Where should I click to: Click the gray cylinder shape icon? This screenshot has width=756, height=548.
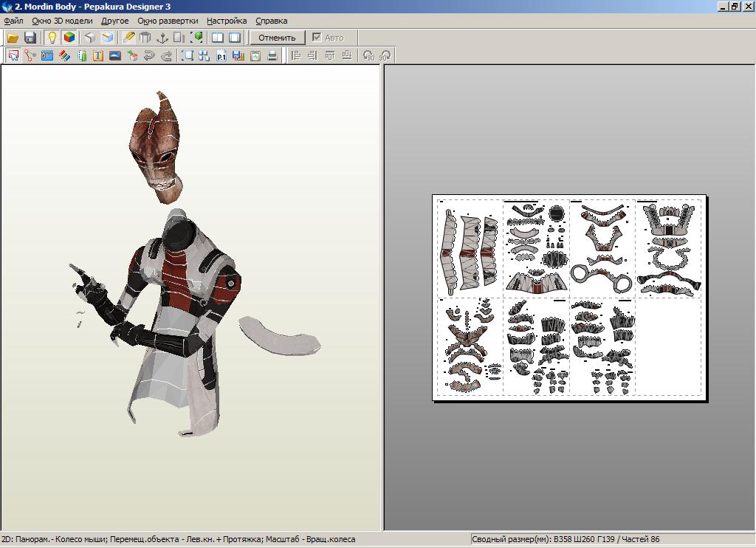coord(145,38)
